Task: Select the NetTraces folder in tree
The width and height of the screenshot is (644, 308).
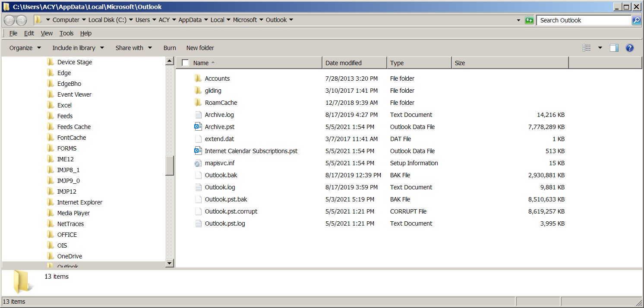Action: coord(70,224)
